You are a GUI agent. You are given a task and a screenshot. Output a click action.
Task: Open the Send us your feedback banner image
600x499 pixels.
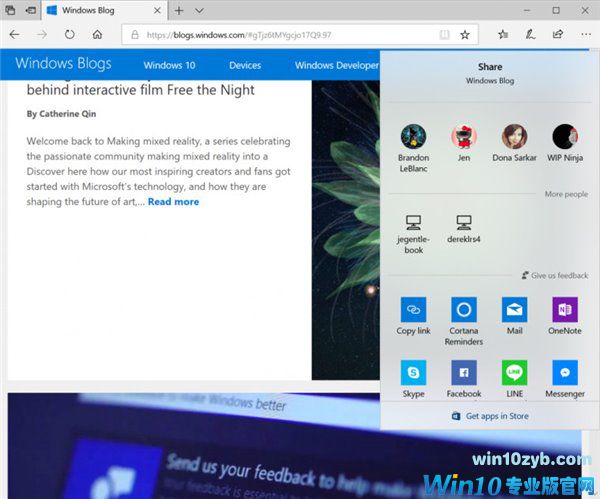tap(295, 446)
